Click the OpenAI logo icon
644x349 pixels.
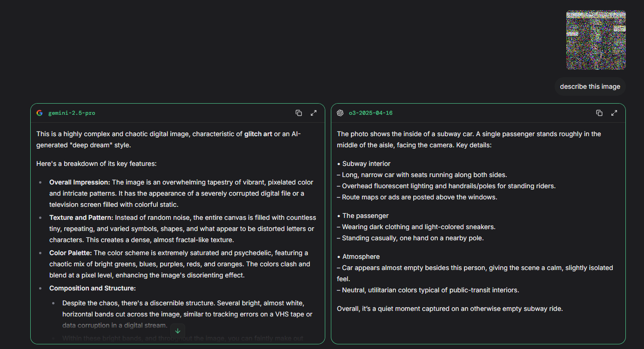(x=340, y=113)
